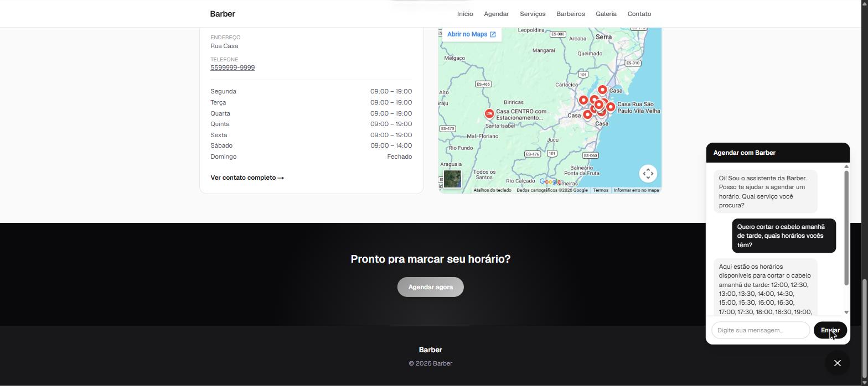Navigate to Barbeiros page

click(x=571, y=14)
